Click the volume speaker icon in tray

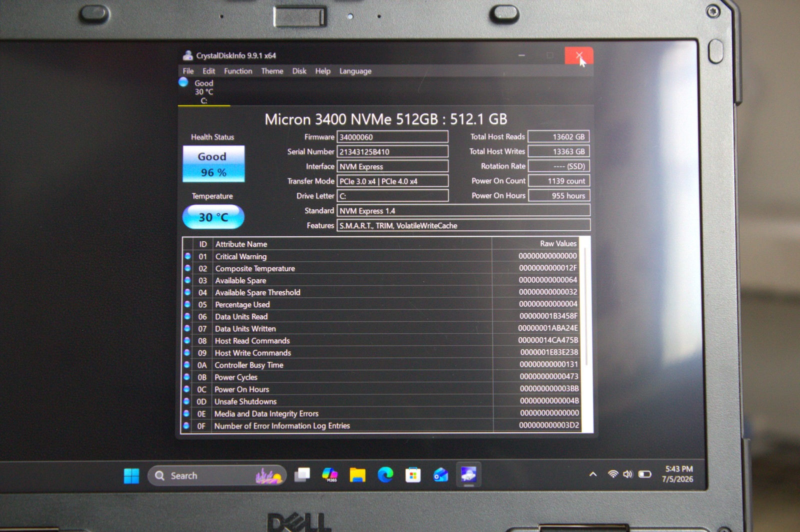click(x=628, y=474)
